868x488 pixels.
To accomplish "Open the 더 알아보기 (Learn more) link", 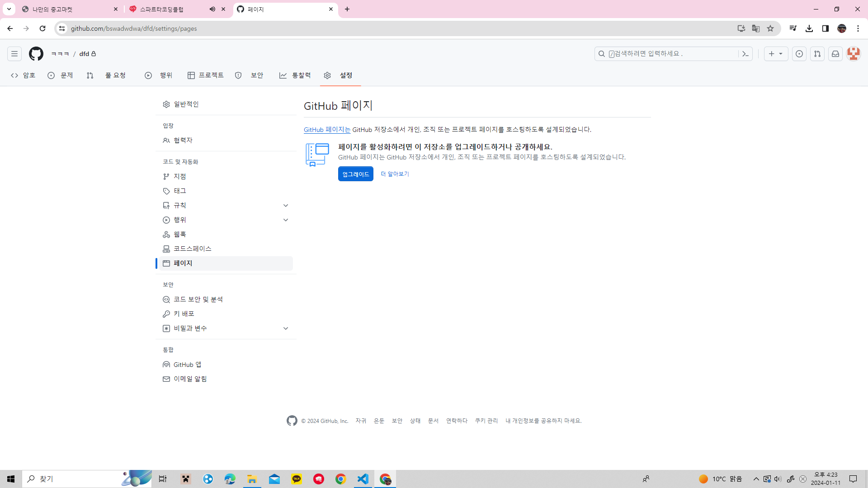I will [x=395, y=174].
